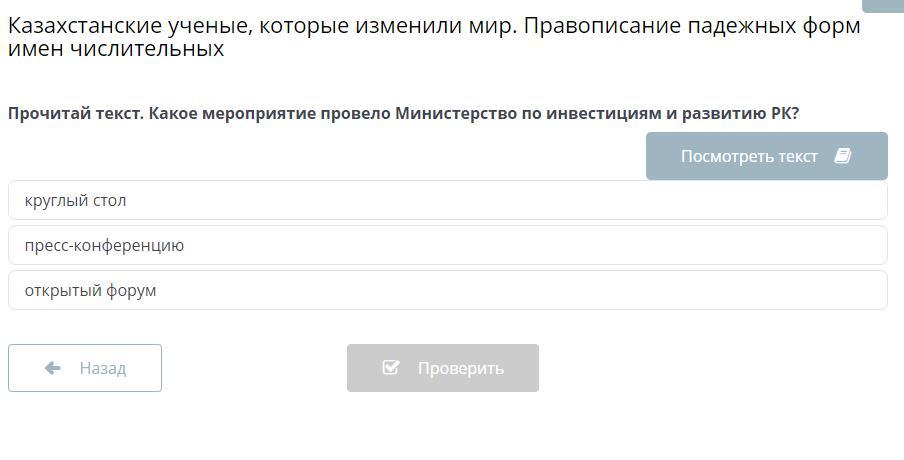
Task: Click the "Посмотреть текст" label text
Action: [749, 156]
